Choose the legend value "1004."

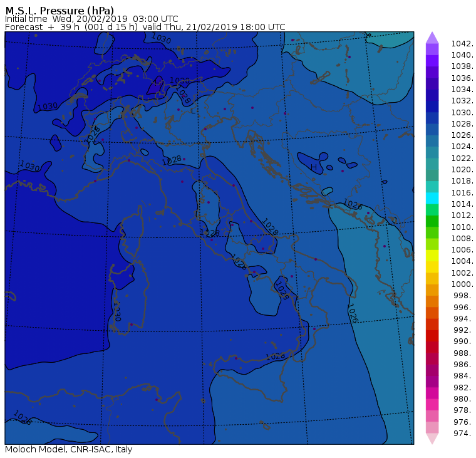click(x=462, y=261)
